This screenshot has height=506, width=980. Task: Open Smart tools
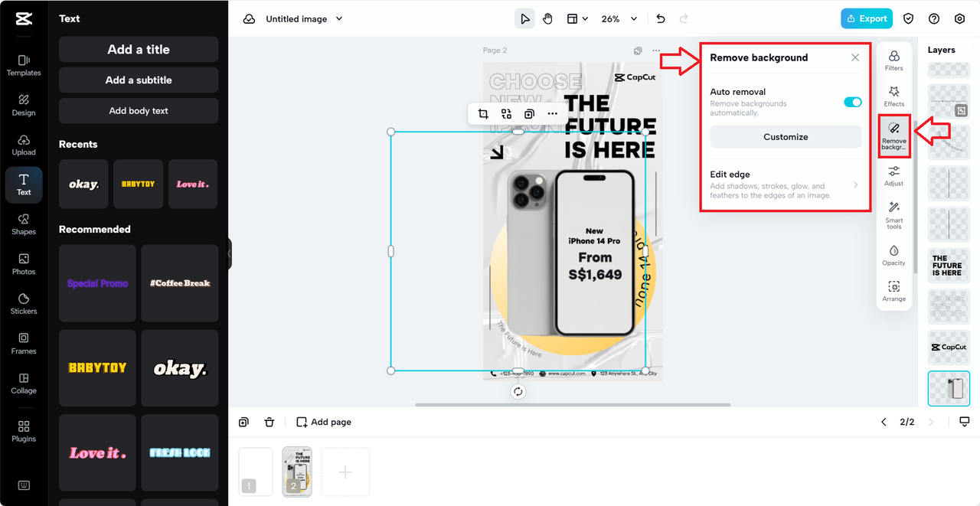click(893, 215)
